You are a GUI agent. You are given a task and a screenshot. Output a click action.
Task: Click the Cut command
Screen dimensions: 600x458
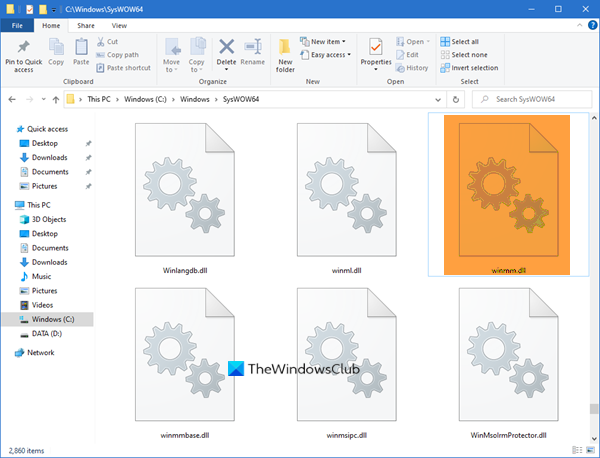click(107, 41)
